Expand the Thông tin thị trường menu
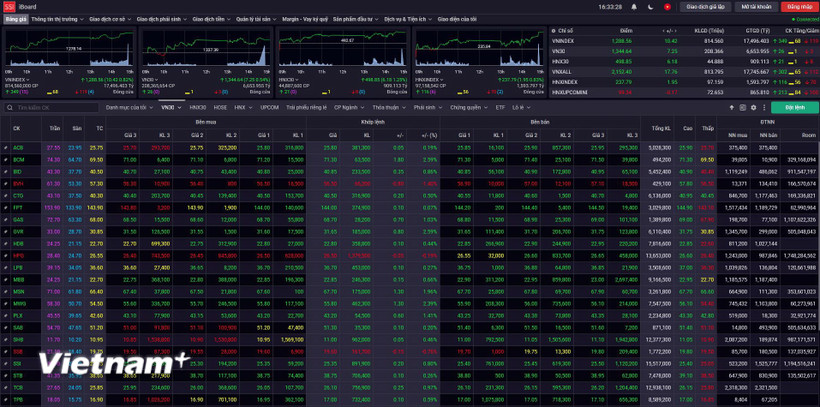The width and height of the screenshot is (820, 407). tap(57, 19)
